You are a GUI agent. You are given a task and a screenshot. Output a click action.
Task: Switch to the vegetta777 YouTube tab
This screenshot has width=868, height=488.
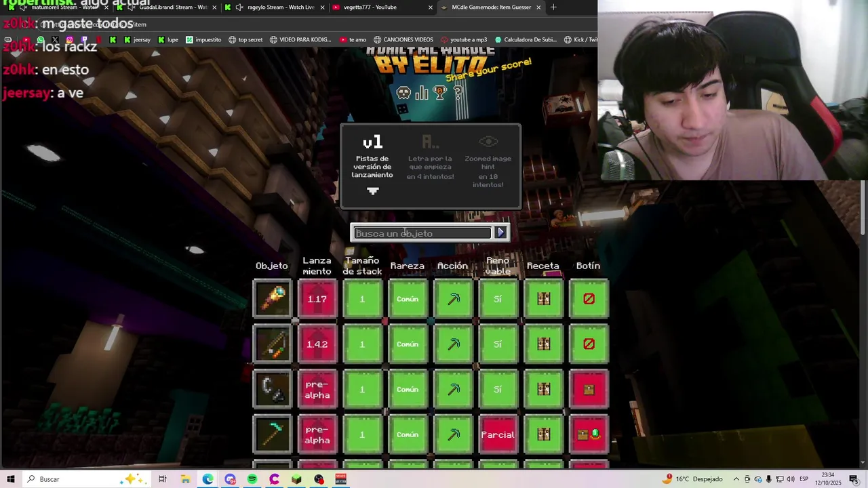[383, 7]
